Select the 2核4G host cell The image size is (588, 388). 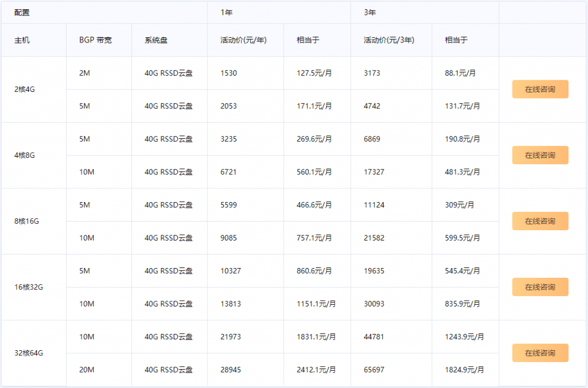(x=34, y=90)
